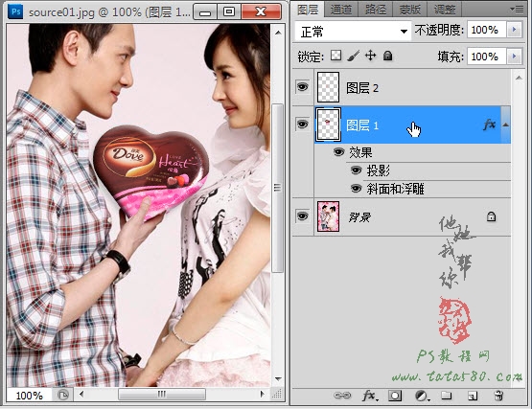Click the fx badge on 图层 1
The image size is (532, 409).
pos(489,125)
